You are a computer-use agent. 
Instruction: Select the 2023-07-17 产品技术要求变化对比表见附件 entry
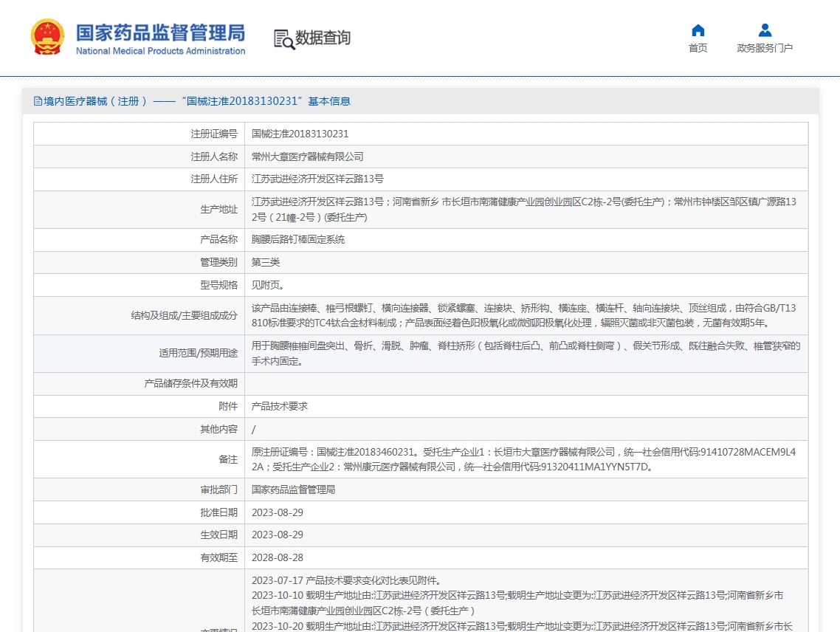pos(348,580)
